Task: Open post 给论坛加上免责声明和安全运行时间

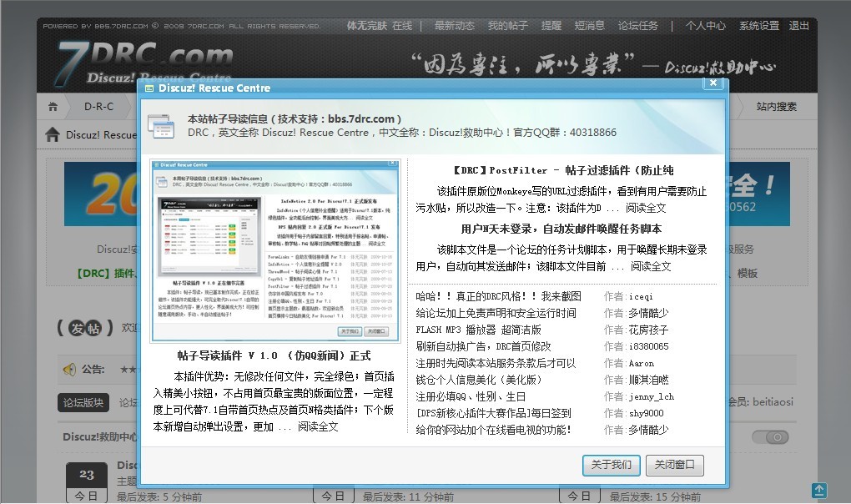Action: (496, 313)
